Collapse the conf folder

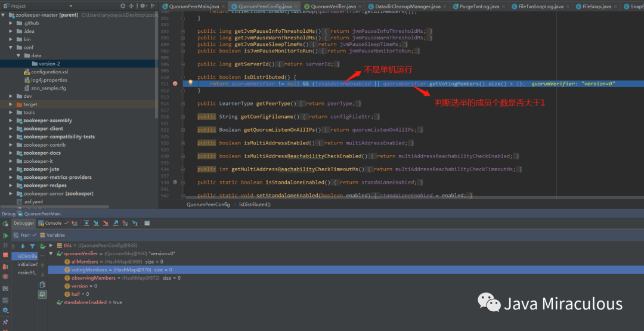(11, 47)
